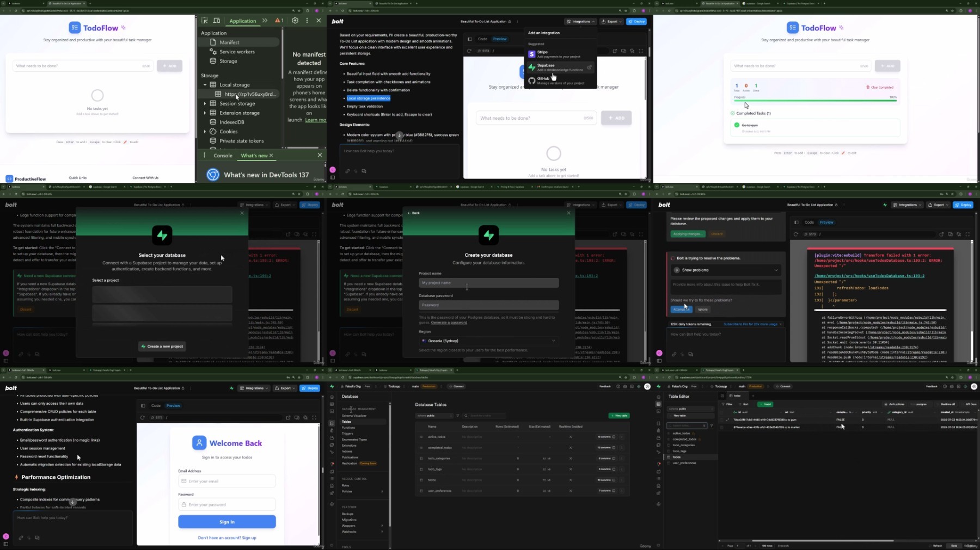Screen dimensions: 980x550
Task: Toggle the DevTools device toolbar icon
Action: [217, 21]
